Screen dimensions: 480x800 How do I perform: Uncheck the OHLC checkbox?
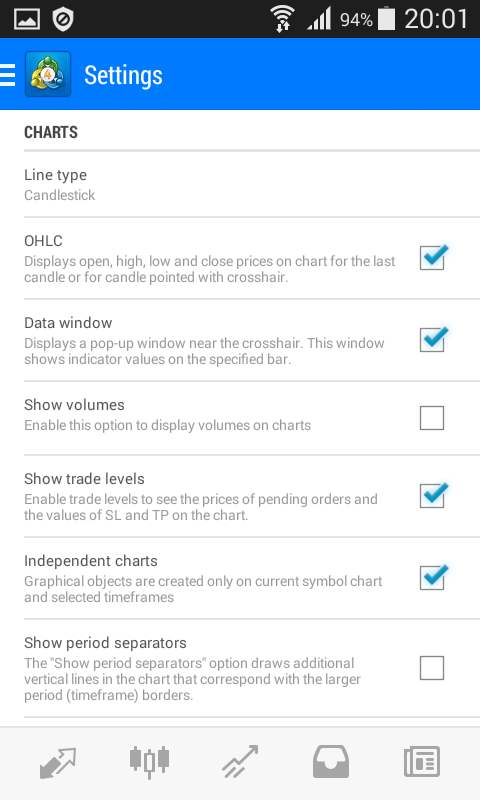432,258
